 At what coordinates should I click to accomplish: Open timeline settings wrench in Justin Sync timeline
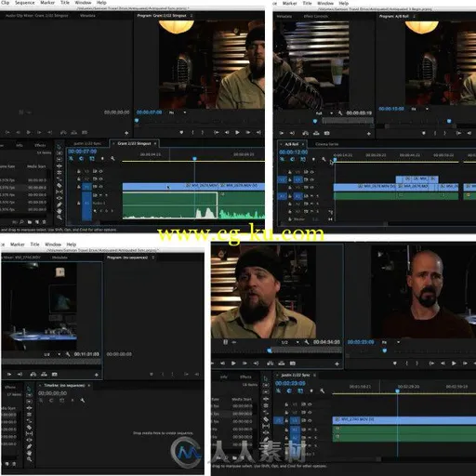pyautogui.click(x=323, y=391)
